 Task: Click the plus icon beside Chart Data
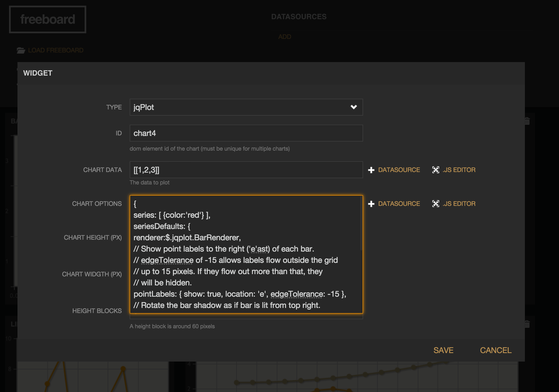(371, 170)
